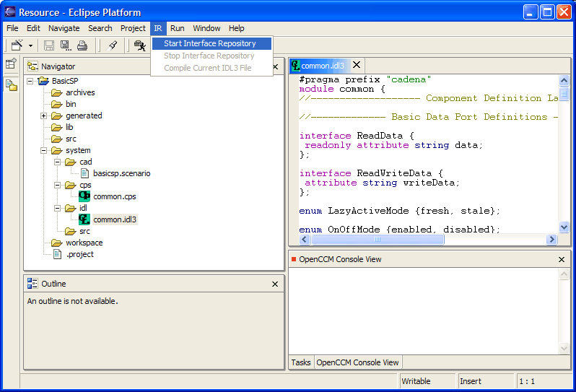Click the Open a Perspective sidebar icon
Screen dimensions: 576x392
click(x=11, y=64)
